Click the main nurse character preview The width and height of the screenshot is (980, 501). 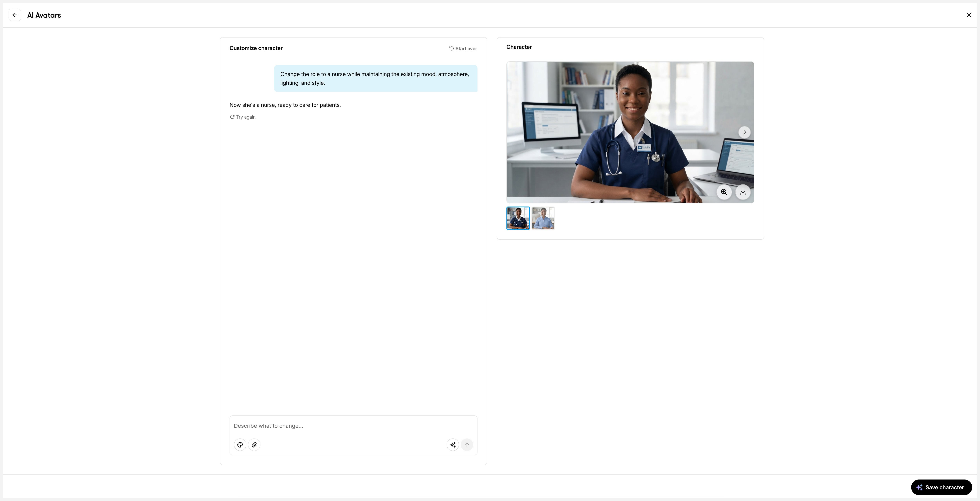coord(630,132)
